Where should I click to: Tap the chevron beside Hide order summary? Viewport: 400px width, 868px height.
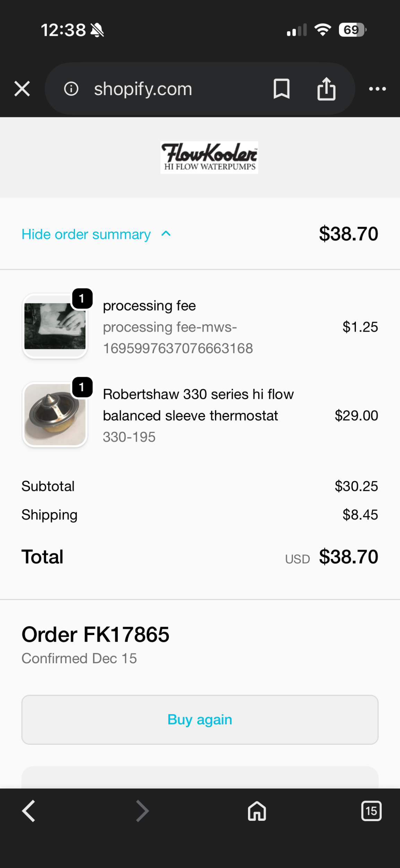coord(166,234)
